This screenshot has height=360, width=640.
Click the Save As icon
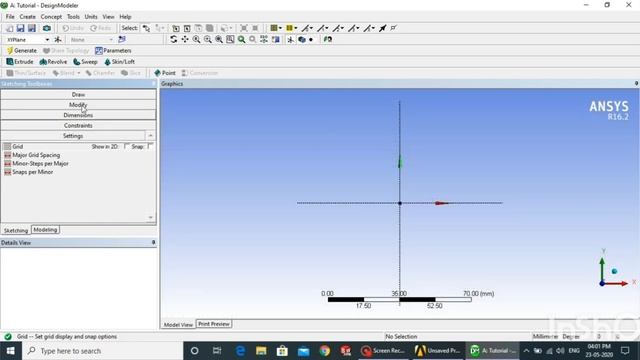(x=32, y=28)
